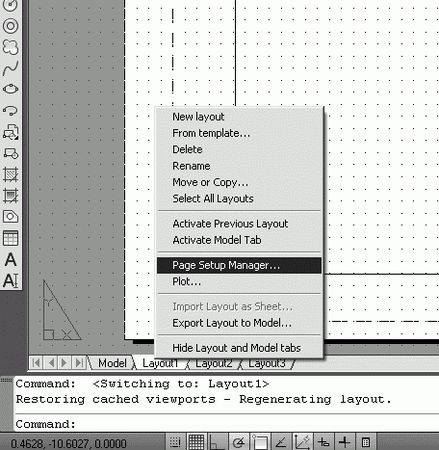The image size is (439, 450).
Task: Select the Single Line Text 'AI' tool
Action: [10, 280]
